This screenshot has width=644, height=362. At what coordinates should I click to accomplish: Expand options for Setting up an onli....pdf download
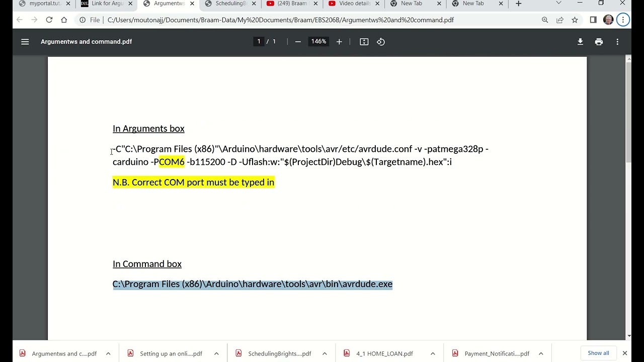pos(216,353)
